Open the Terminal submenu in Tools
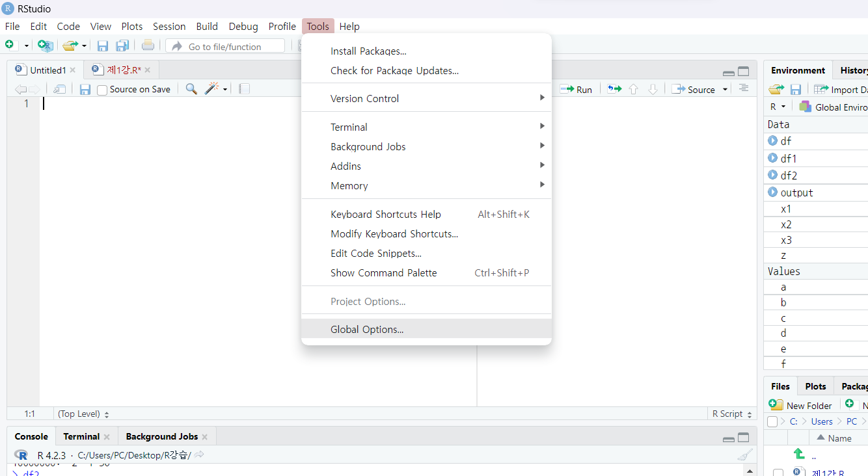The height and width of the screenshot is (476, 868). [x=426, y=127]
